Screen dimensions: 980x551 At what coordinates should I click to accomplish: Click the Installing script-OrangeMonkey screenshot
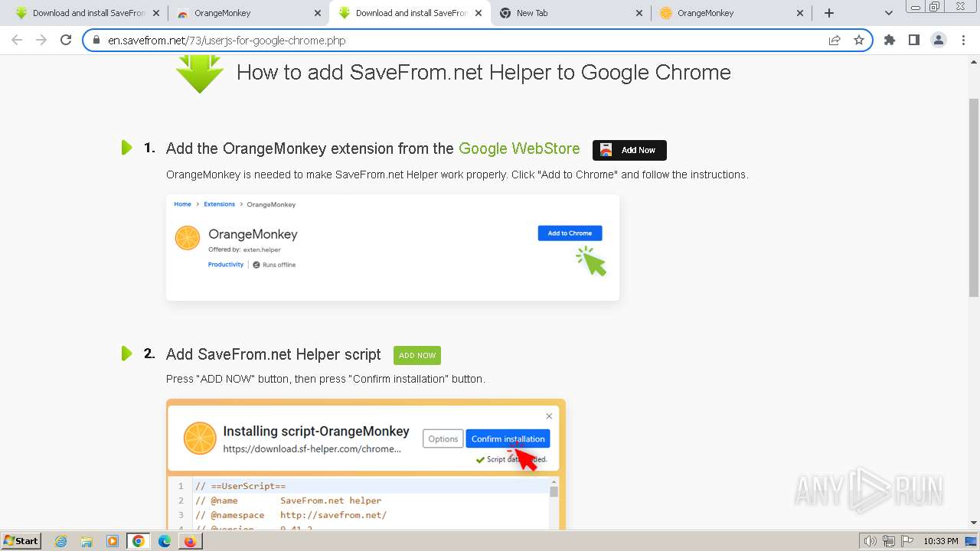tap(366, 464)
